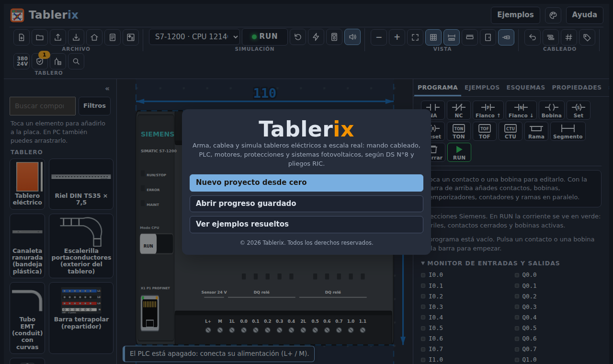
Task: Open the shield check with badge 1
Action: pyautogui.click(x=40, y=61)
